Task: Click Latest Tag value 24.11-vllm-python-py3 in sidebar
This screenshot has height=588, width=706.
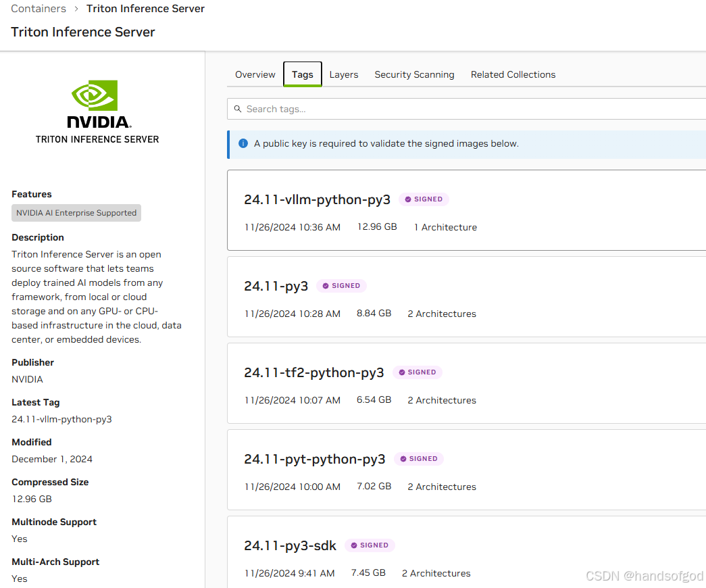Action: [61, 419]
